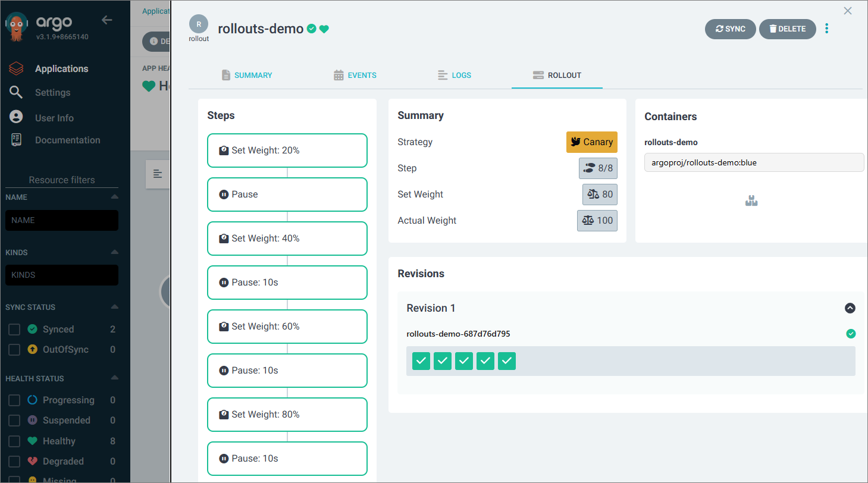868x483 pixels.
Task: Collapse the NAME filter section
Action: pyautogui.click(x=114, y=197)
